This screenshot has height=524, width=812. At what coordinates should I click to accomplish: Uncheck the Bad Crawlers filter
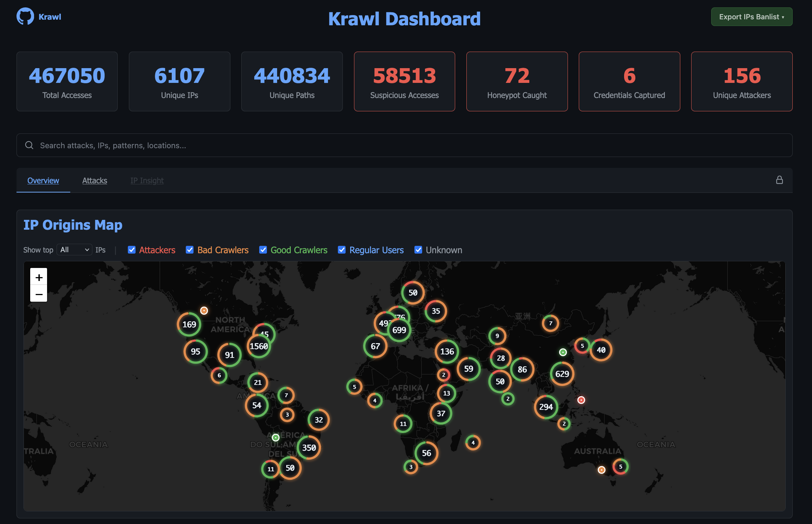pos(190,250)
